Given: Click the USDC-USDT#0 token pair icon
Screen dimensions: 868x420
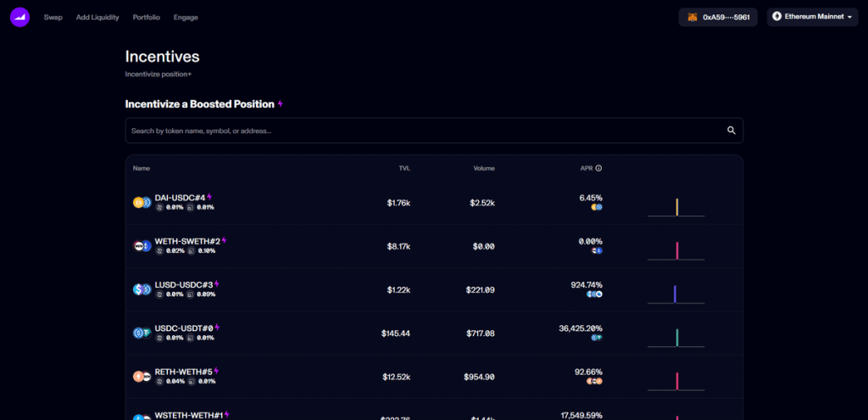Looking at the screenshot, I should [x=142, y=333].
